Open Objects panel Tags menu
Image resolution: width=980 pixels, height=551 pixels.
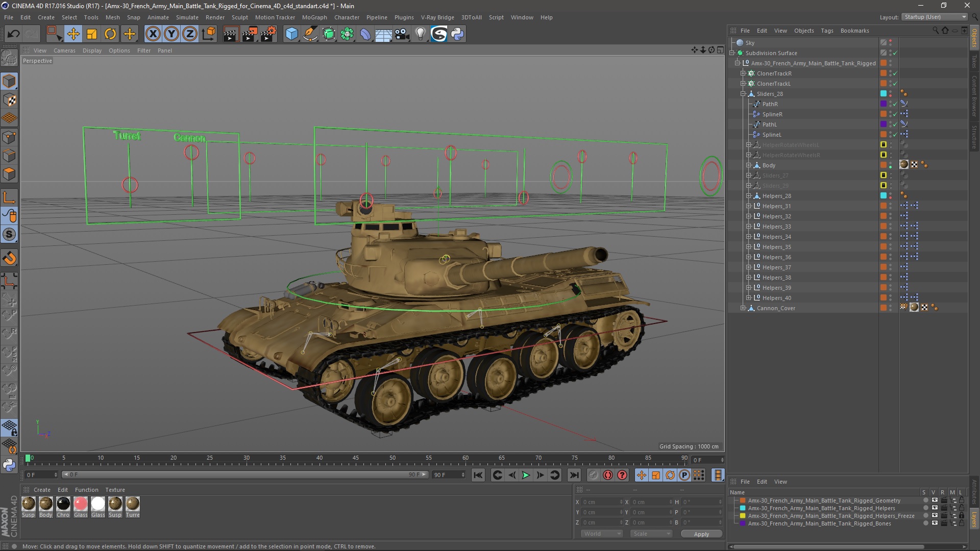click(827, 31)
